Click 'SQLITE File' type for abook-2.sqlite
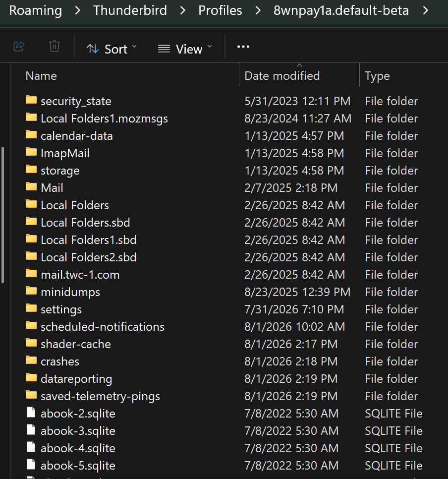 pos(393,414)
